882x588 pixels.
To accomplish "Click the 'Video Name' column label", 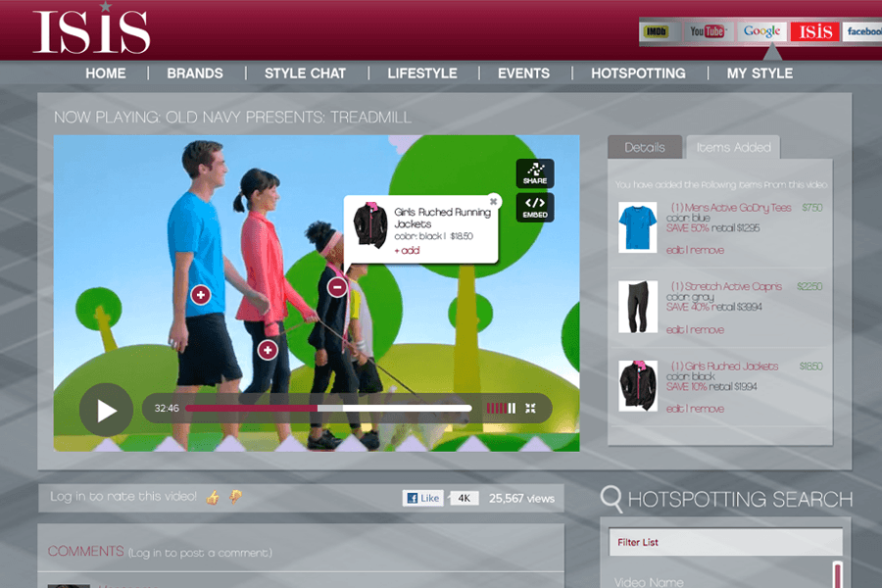I will tap(649, 582).
